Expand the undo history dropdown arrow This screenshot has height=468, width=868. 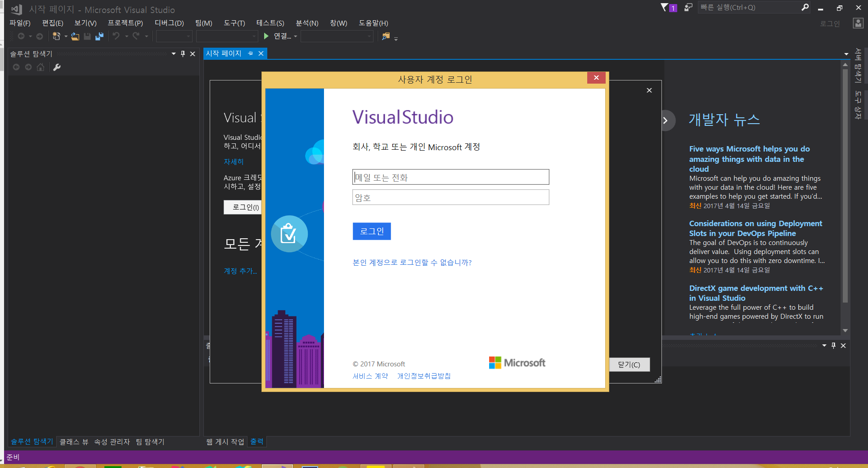(x=126, y=36)
